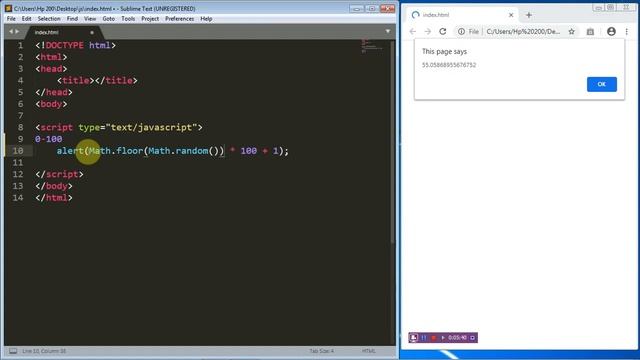Screen dimensions: 640x360
Task: Open the Edit menu in Sublime Text
Action: click(27, 19)
